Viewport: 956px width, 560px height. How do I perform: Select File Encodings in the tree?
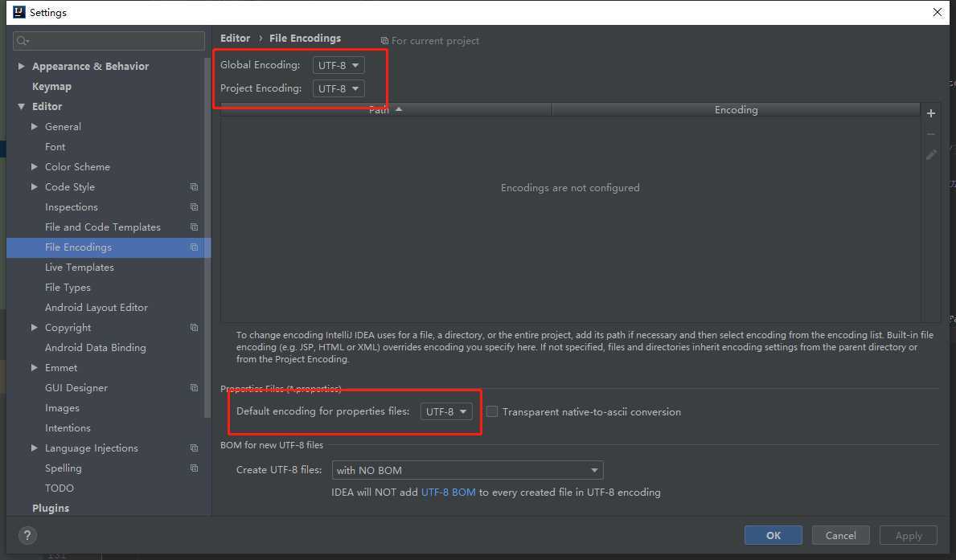pyautogui.click(x=108, y=247)
